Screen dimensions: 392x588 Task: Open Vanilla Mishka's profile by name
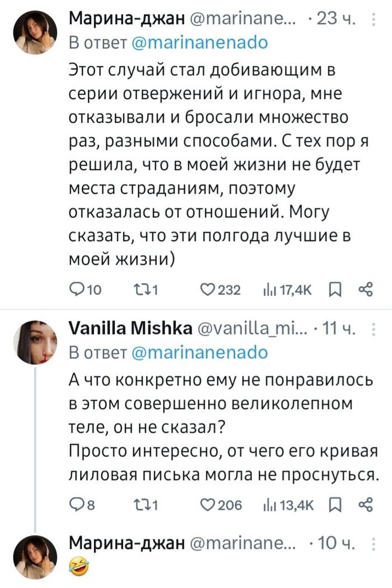(130, 331)
